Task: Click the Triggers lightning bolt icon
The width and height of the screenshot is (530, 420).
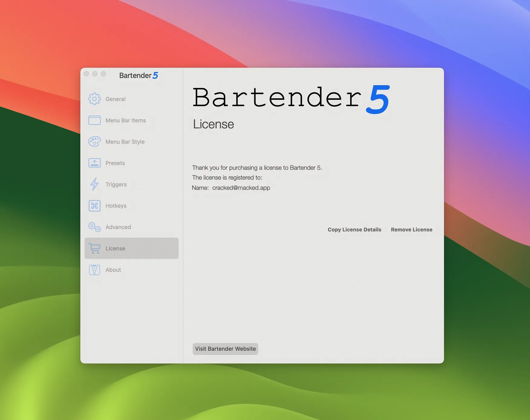Action: pyautogui.click(x=94, y=184)
